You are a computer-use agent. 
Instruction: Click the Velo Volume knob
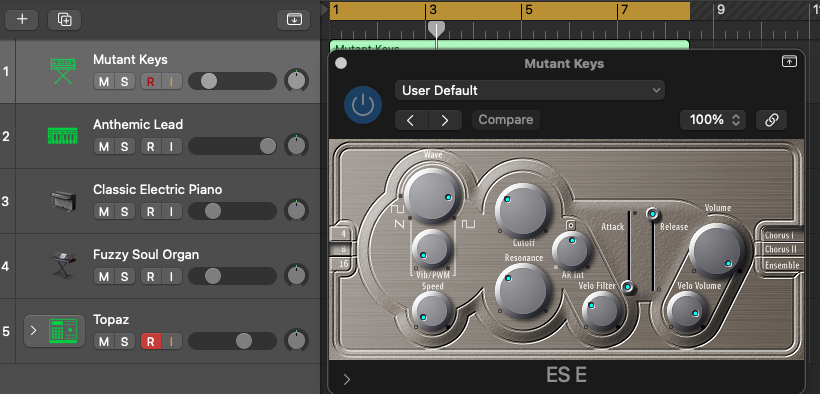(687, 311)
